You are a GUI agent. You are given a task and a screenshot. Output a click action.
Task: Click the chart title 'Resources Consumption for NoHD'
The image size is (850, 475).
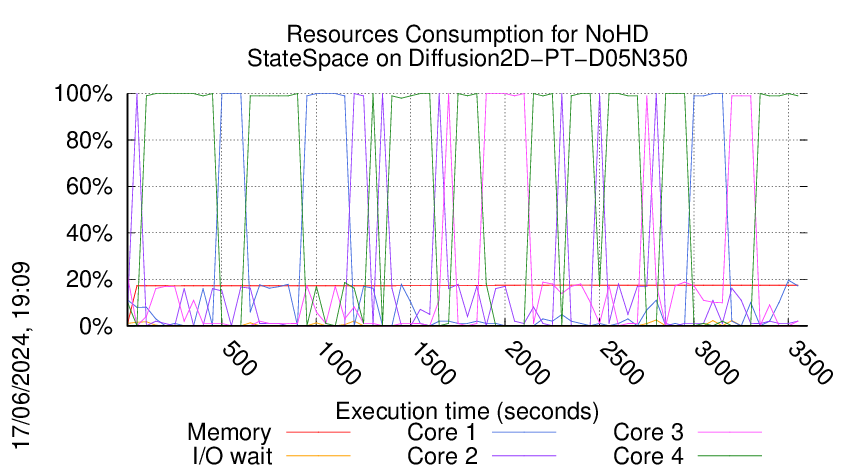(467, 34)
